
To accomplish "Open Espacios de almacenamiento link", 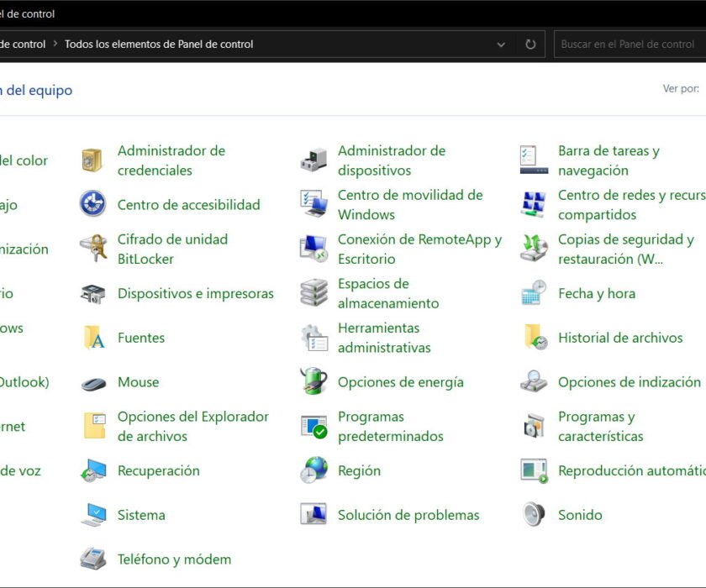I will click(x=388, y=293).
